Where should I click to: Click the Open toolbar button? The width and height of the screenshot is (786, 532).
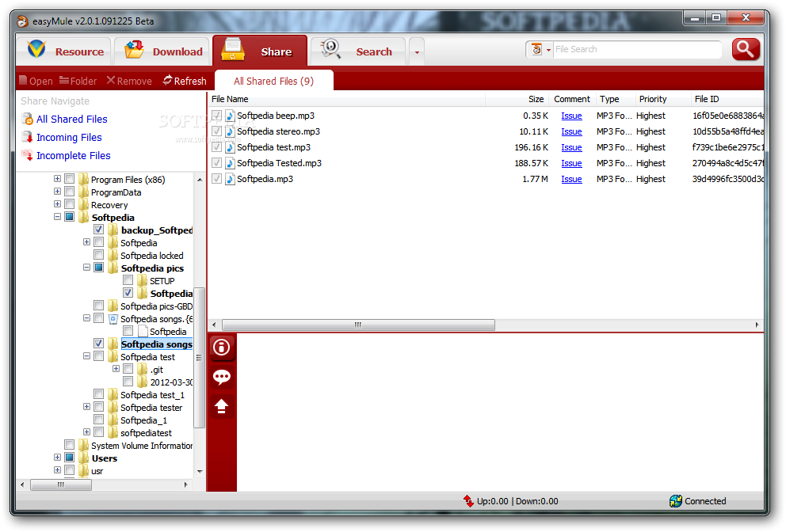36,81
